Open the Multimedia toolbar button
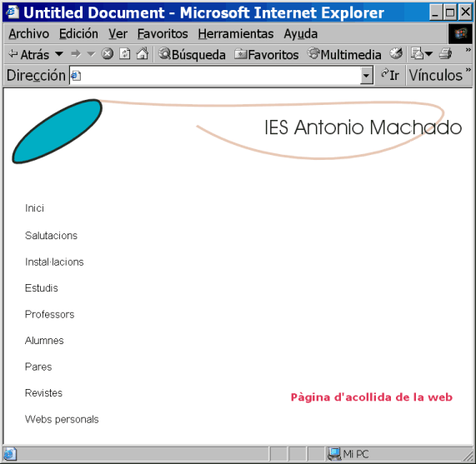 click(344, 54)
